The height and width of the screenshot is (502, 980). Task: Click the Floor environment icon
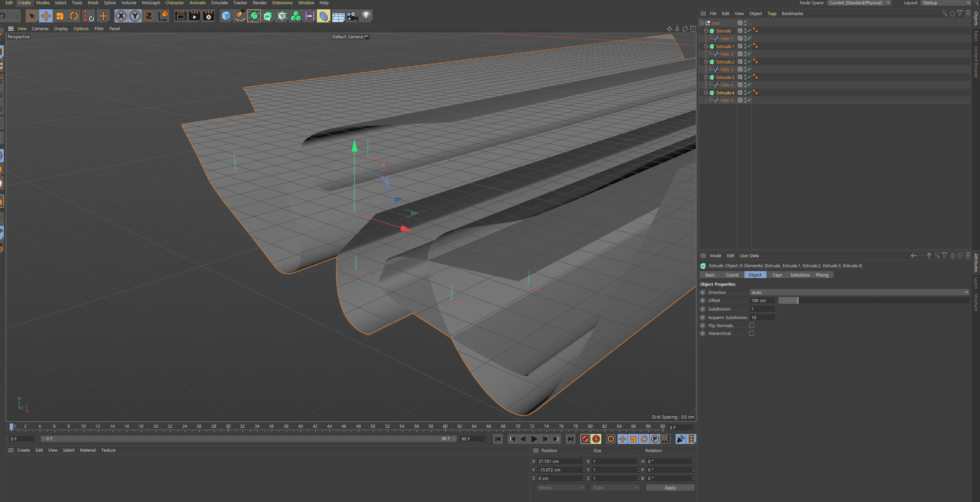tap(338, 16)
